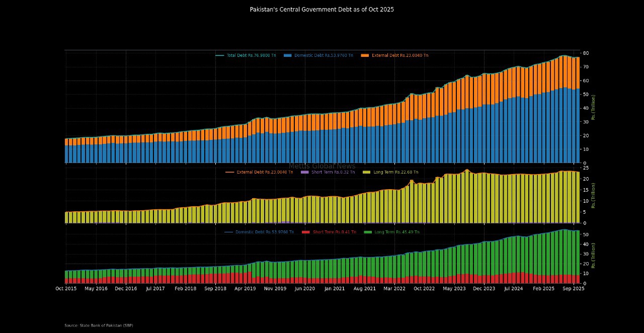Click the 25 tick on middle chart axis

[586, 168]
